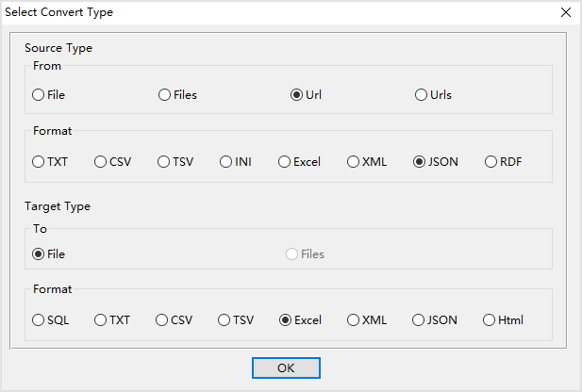Close the Select Convert Type dialog
Viewport: 582px width, 392px height.
click(x=566, y=12)
